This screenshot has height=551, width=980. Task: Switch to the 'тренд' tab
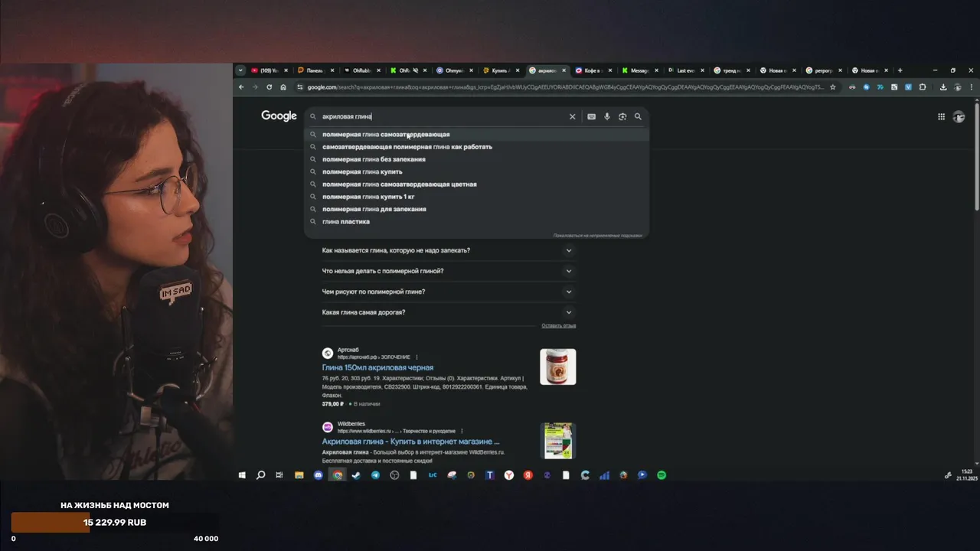pos(732,70)
